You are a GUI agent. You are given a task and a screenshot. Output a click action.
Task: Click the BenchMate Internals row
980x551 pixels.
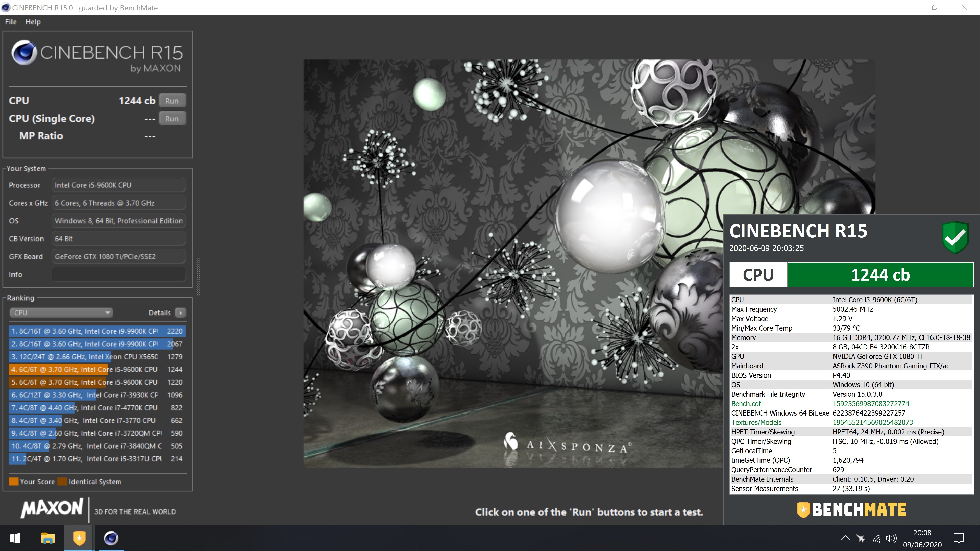click(x=851, y=479)
